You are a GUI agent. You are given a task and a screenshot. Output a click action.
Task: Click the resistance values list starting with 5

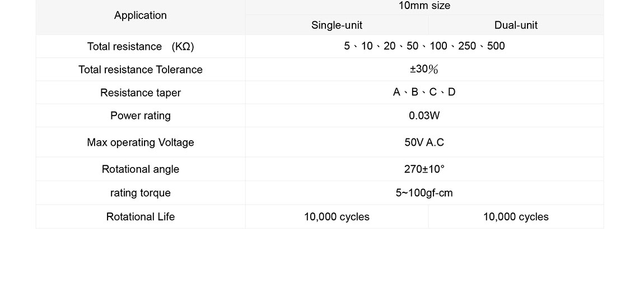click(x=424, y=47)
